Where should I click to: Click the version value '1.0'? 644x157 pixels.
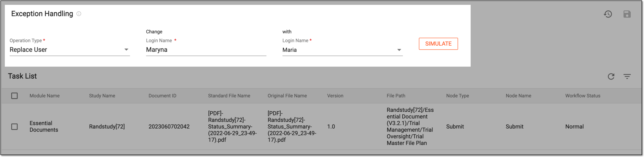pos(331,127)
